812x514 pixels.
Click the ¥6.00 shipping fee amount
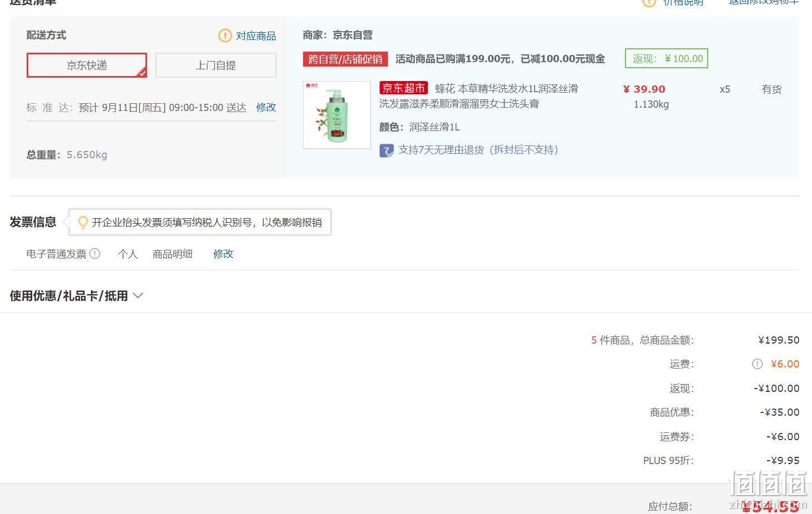pos(785,364)
